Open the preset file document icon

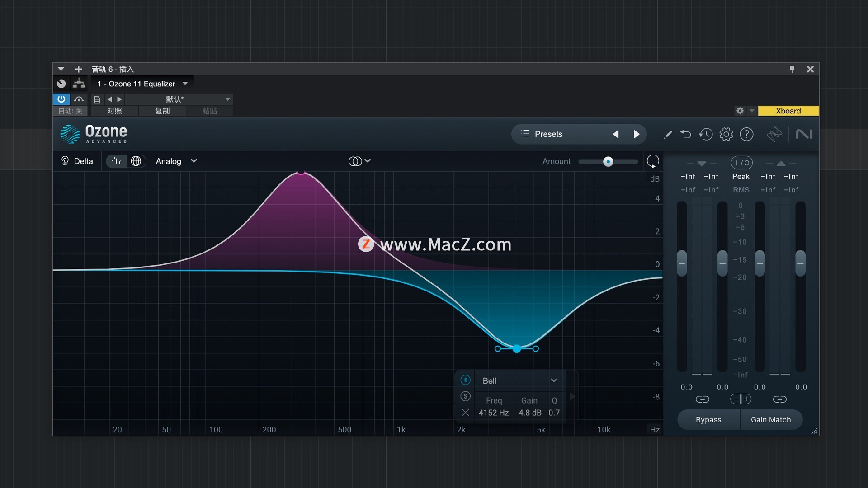[97, 99]
